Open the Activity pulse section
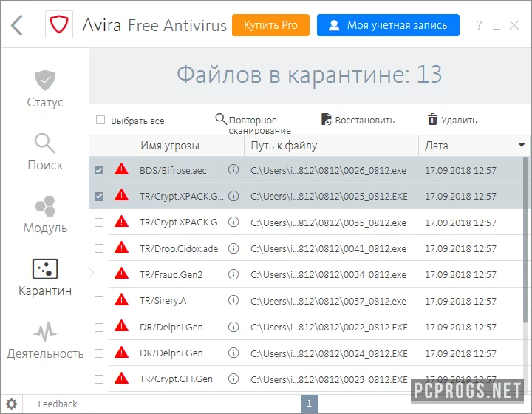This screenshot has width=532, height=414. [x=45, y=340]
